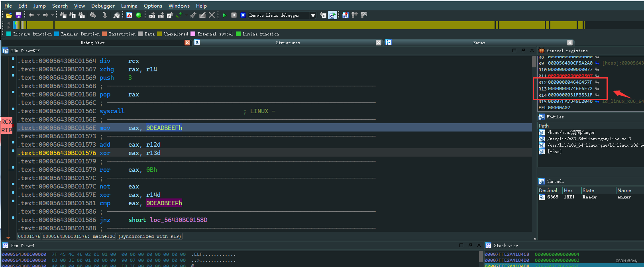The width and height of the screenshot is (644, 267).
Task: Toggle breakpoint dot at the jnz short line
Action: [x=13, y=218]
